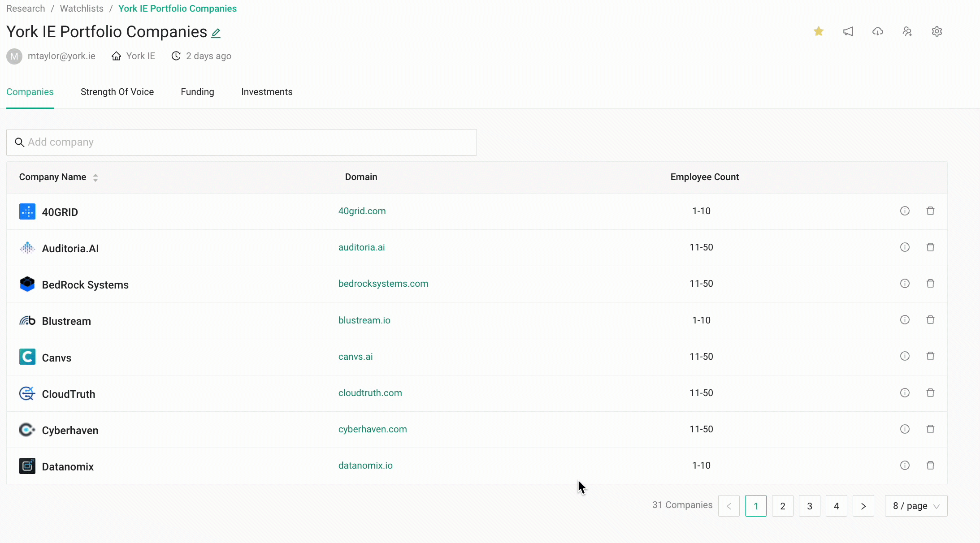Switch to the Funding tab

(x=197, y=92)
